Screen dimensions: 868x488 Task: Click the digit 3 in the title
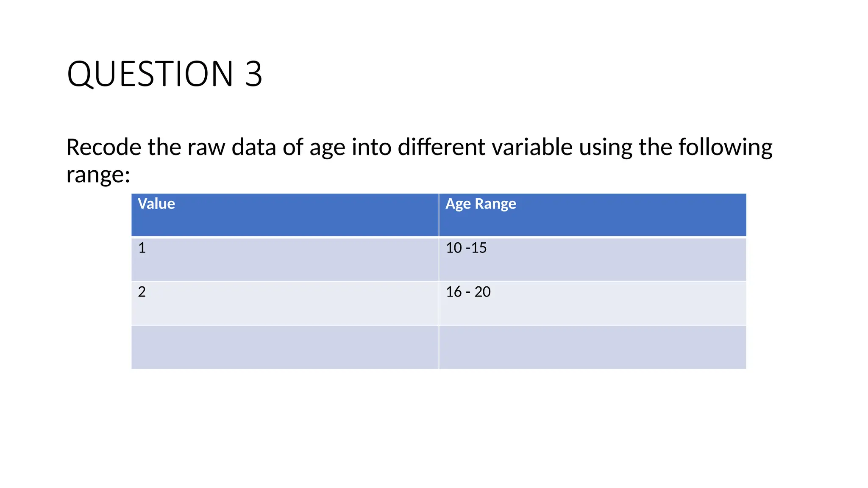point(253,74)
